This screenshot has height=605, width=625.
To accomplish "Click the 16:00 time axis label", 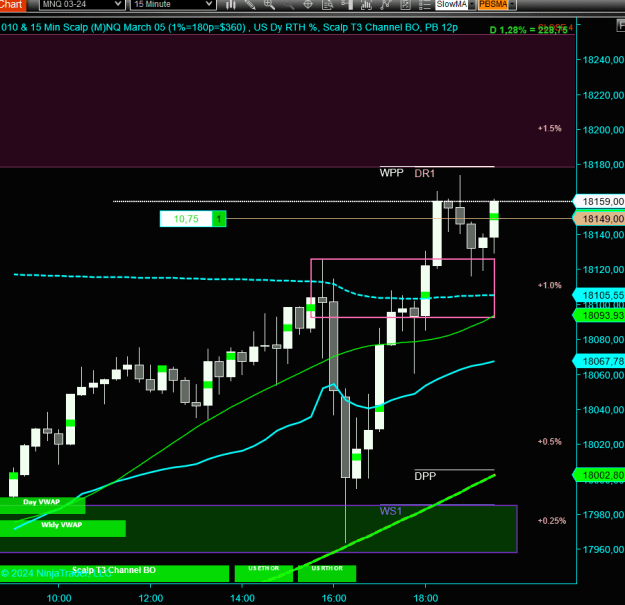I will pos(334,598).
